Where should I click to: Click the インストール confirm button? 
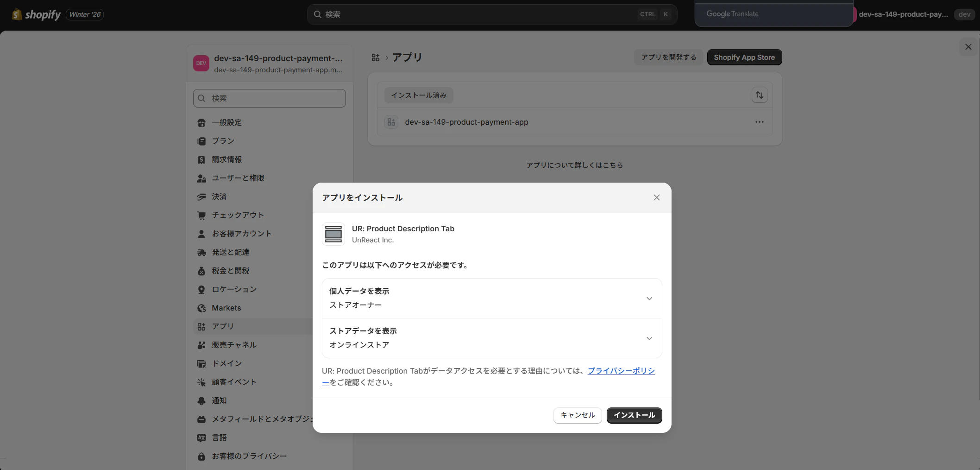[634, 415]
